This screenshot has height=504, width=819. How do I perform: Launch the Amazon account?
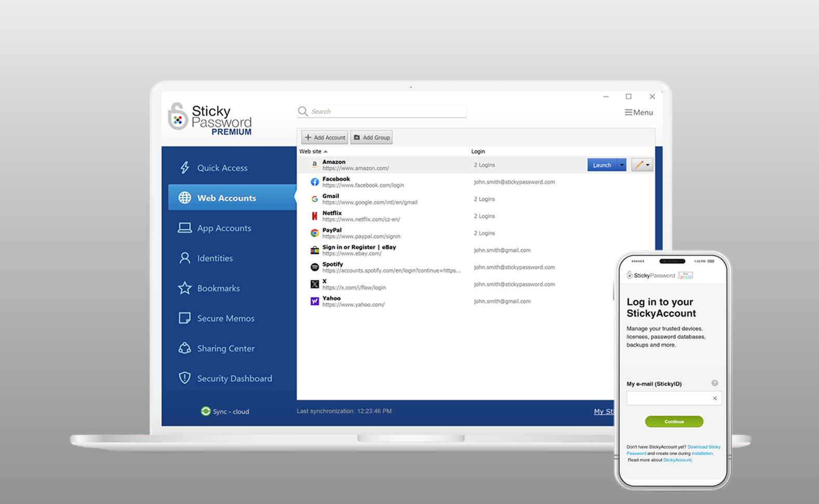[602, 165]
